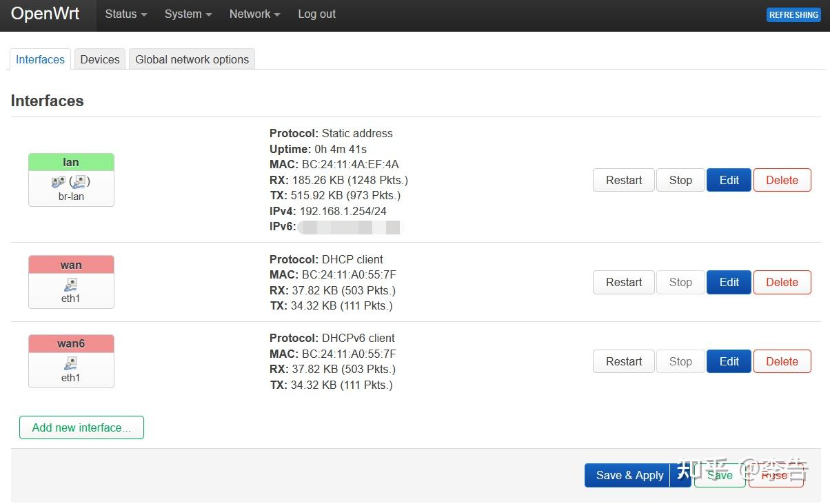Click the eth1 icon under wan6

[70, 363]
